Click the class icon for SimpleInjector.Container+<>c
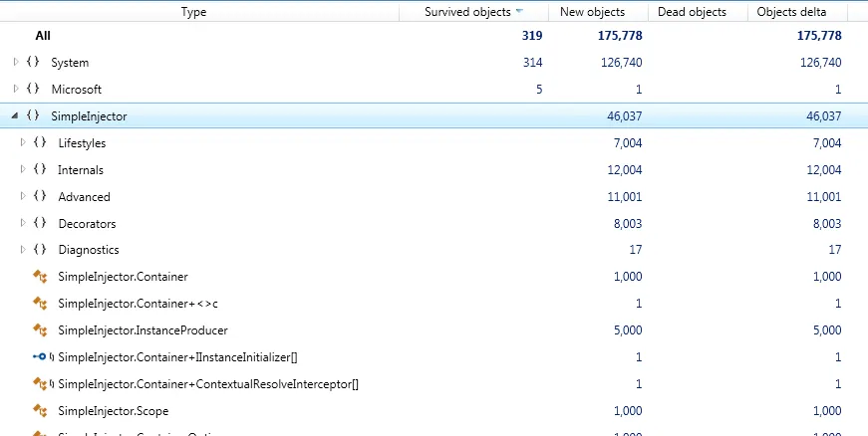Image resolution: width=868 pixels, height=436 pixels. 40,303
